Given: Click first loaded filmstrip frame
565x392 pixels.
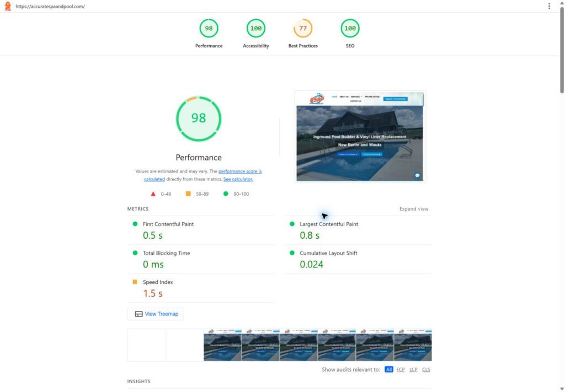Looking at the screenshot, I should 223,345.
